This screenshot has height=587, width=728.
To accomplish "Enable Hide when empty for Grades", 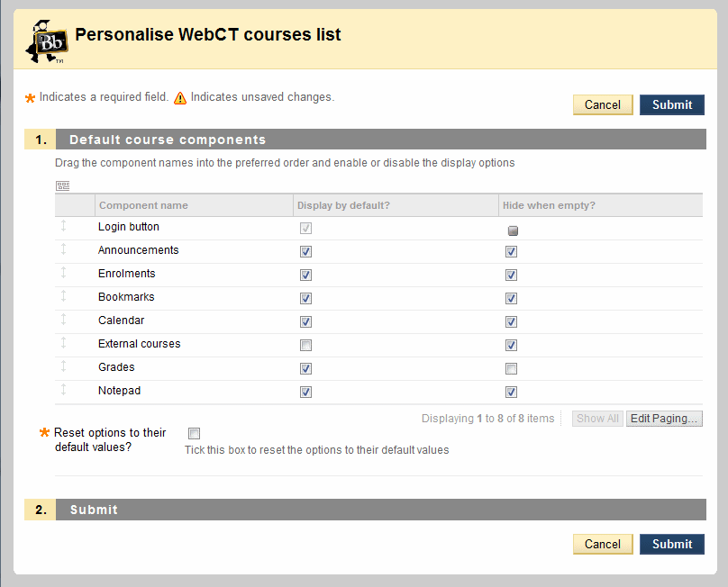I will tap(511, 368).
